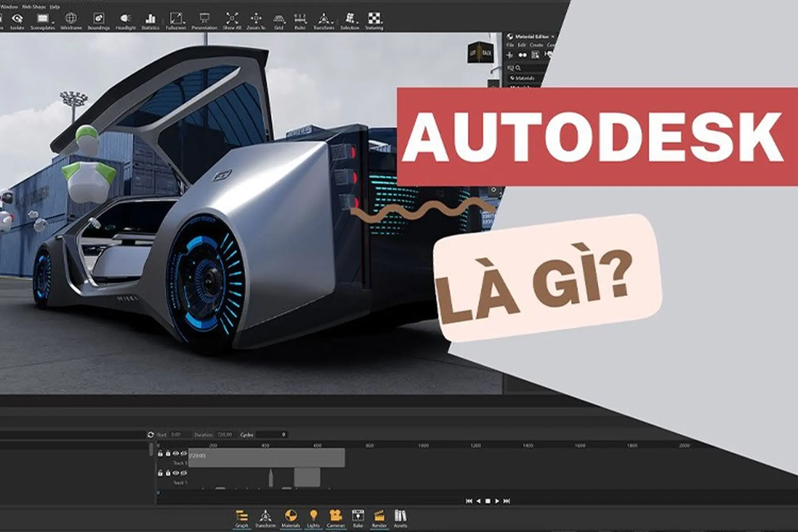Open the Help menu
The image size is (798, 532).
click(x=54, y=7)
